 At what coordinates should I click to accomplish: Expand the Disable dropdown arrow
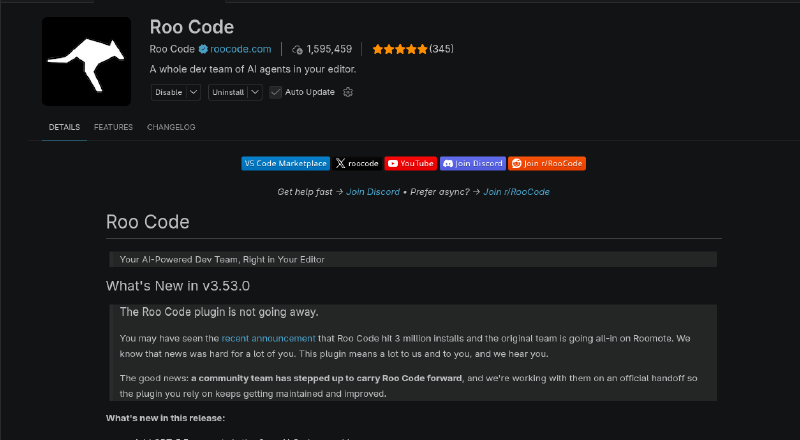[x=193, y=92]
